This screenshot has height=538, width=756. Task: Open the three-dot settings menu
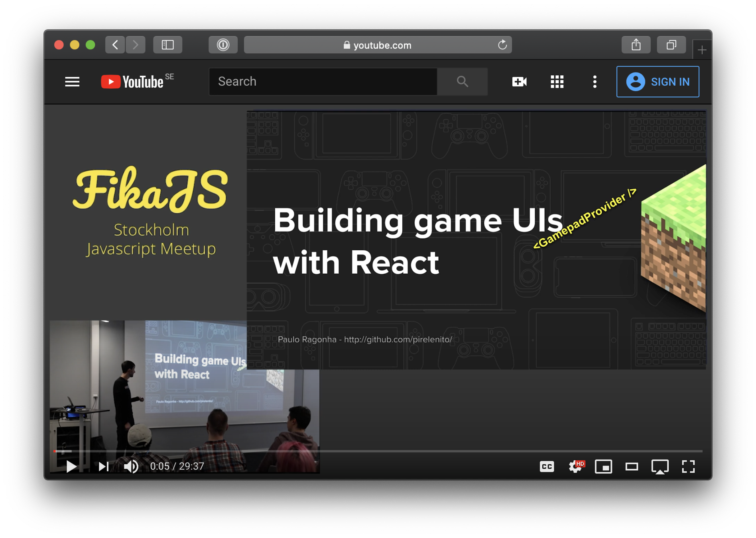[x=595, y=82]
